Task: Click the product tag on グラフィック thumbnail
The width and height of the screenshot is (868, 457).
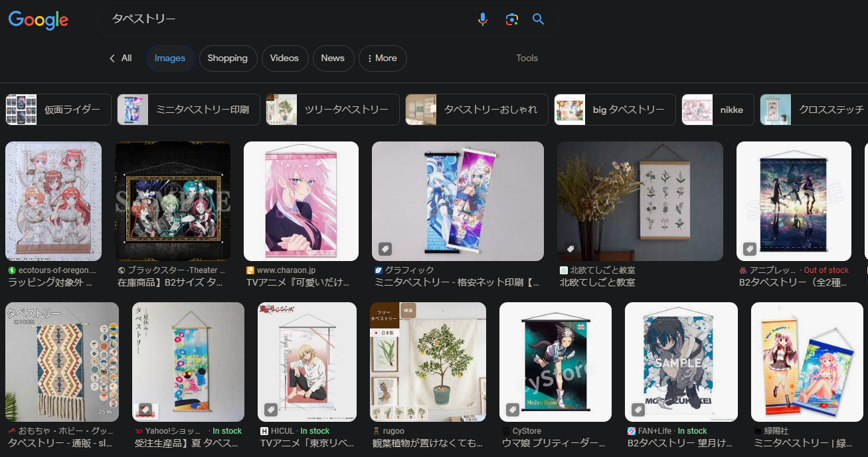Action: pyautogui.click(x=385, y=249)
